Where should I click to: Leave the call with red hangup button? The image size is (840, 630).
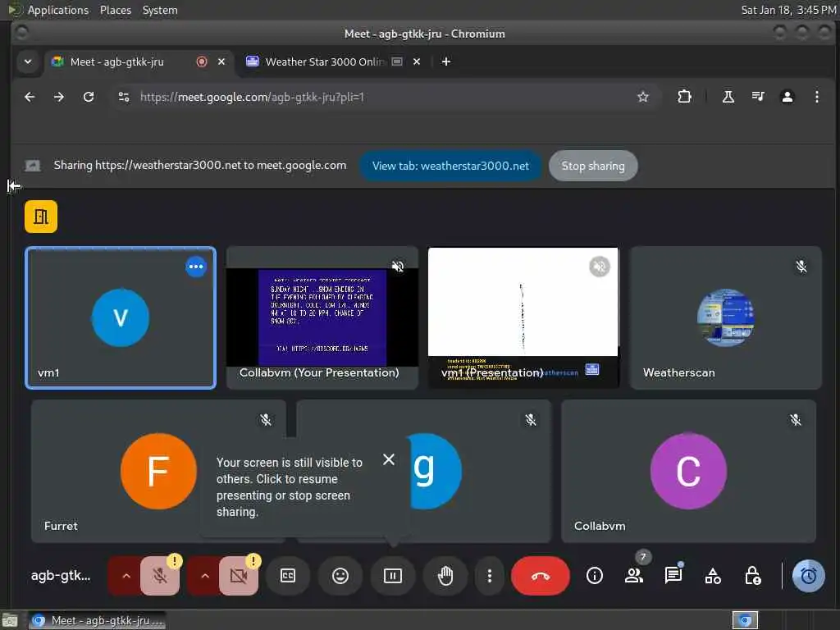(540, 576)
